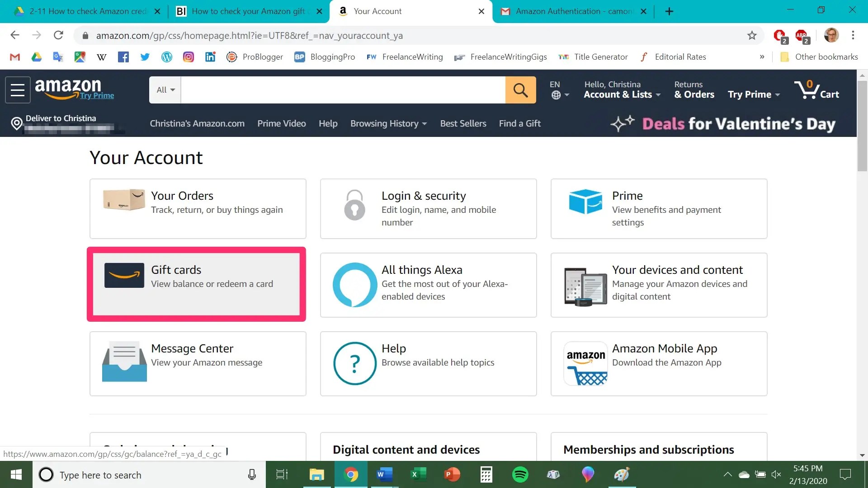
Task: Reload the current page
Action: point(58,35)
